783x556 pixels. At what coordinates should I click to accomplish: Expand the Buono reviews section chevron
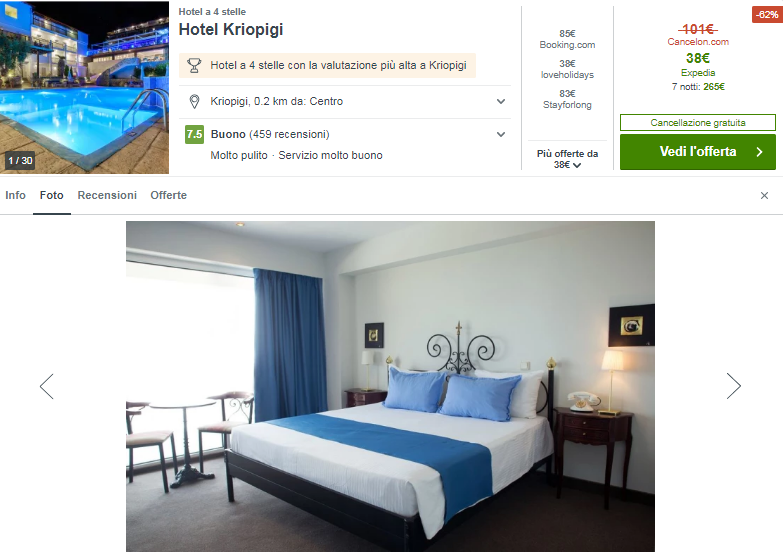pos(501,134)
